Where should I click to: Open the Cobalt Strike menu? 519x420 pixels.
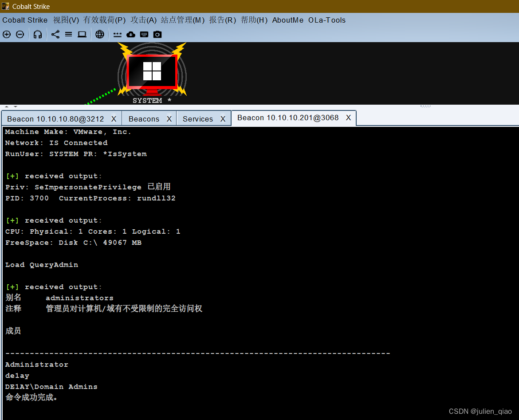pyautogui.click(x=25, y=20)
